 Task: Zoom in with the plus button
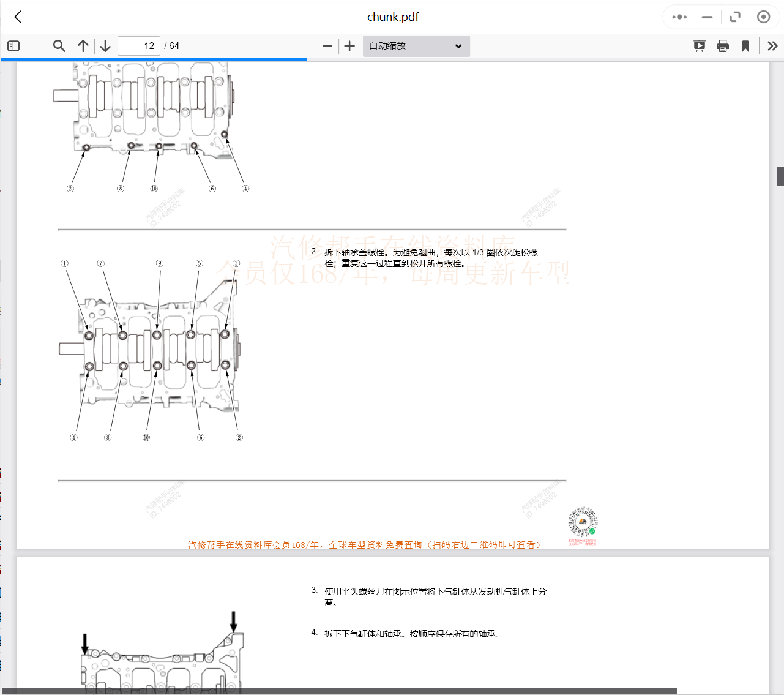point(349,46)
